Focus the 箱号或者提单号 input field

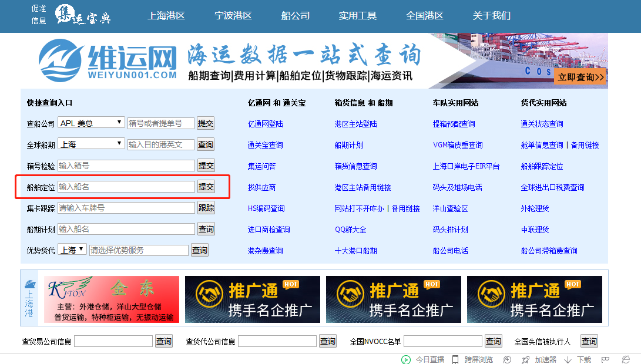(160, 123)
